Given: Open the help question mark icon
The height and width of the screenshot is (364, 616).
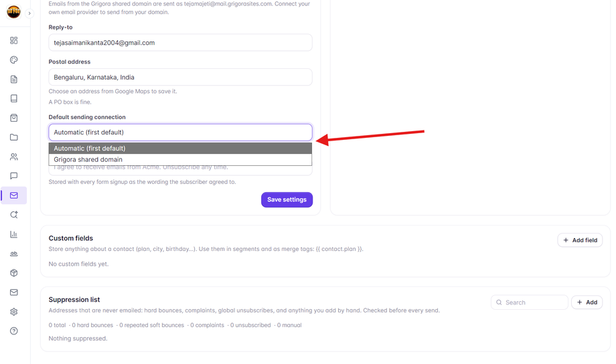Looking at the screenshot, I should point(14,331).
